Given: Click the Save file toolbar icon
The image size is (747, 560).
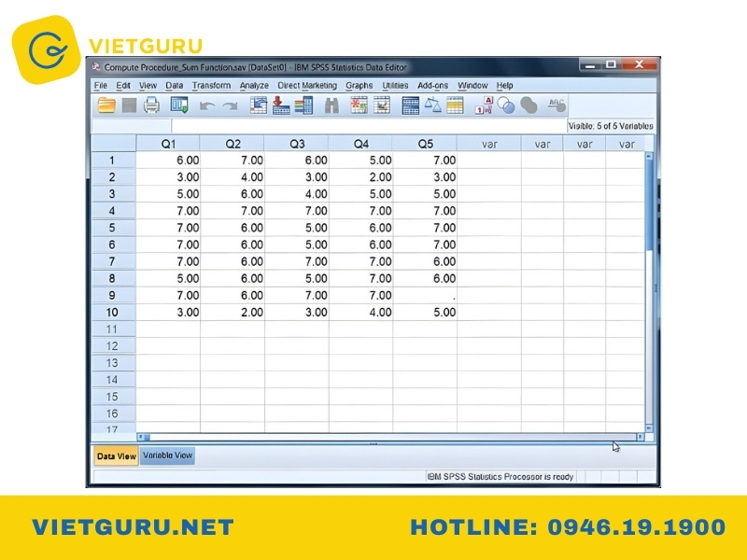Looking at the screenshot, I should [129, 105].
